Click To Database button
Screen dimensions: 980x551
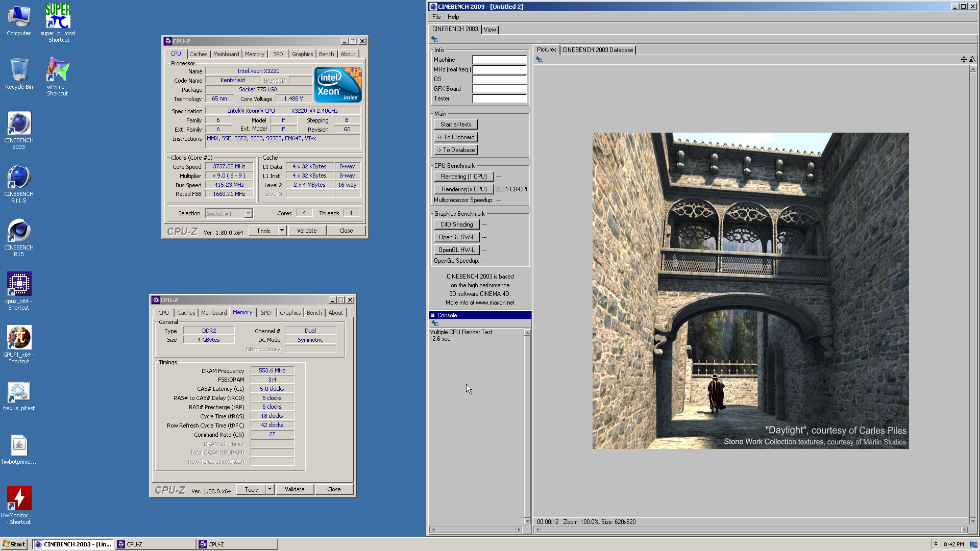(x=456, y=150)
